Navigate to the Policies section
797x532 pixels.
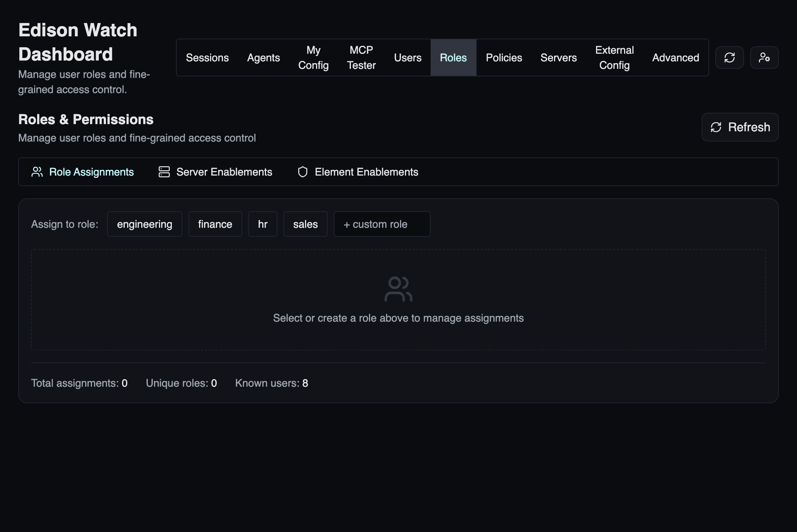pyautogui.click(x=504, y=58)
